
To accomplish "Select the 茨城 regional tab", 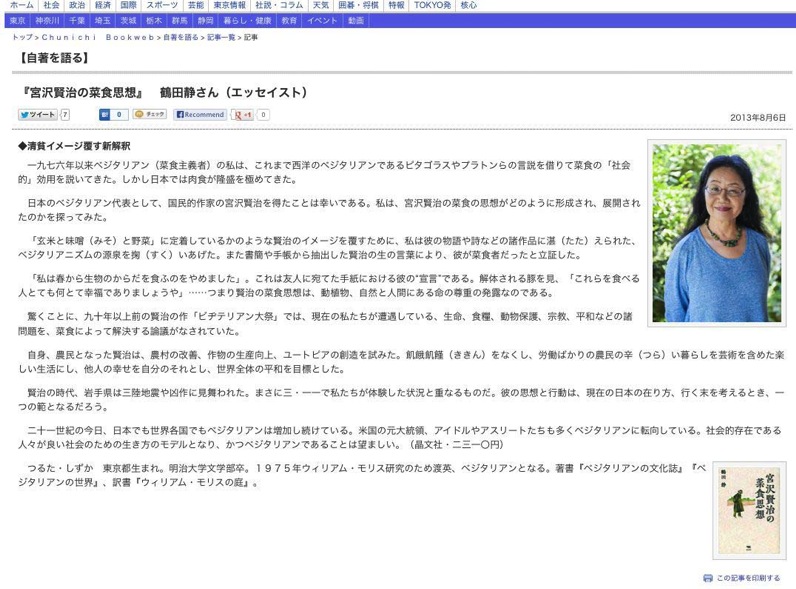I will pos(128,21).
